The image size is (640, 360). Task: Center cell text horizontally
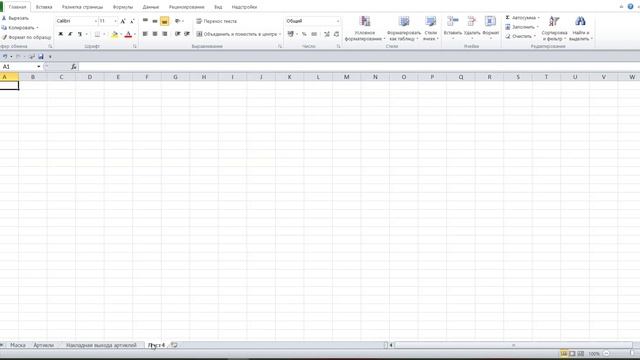point(155,34)
